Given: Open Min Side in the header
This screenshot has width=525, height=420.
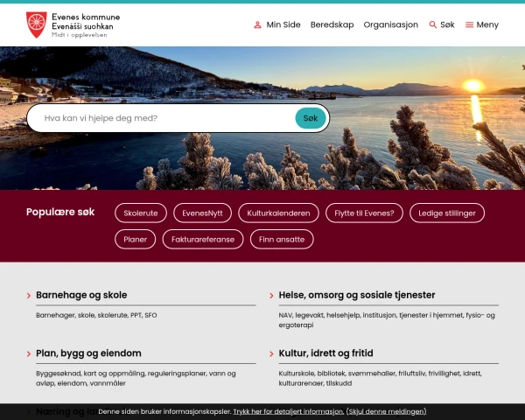Looking at the screenshot, I should click(277, 24).
